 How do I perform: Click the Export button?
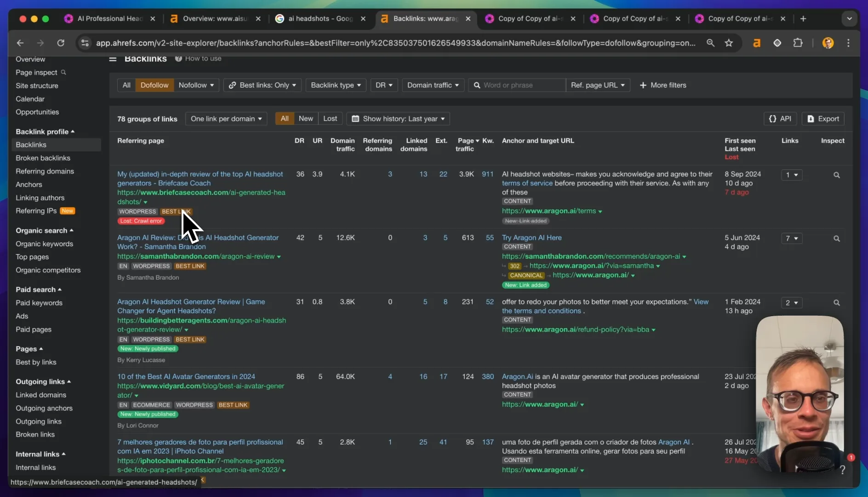[x=823, y=119]
